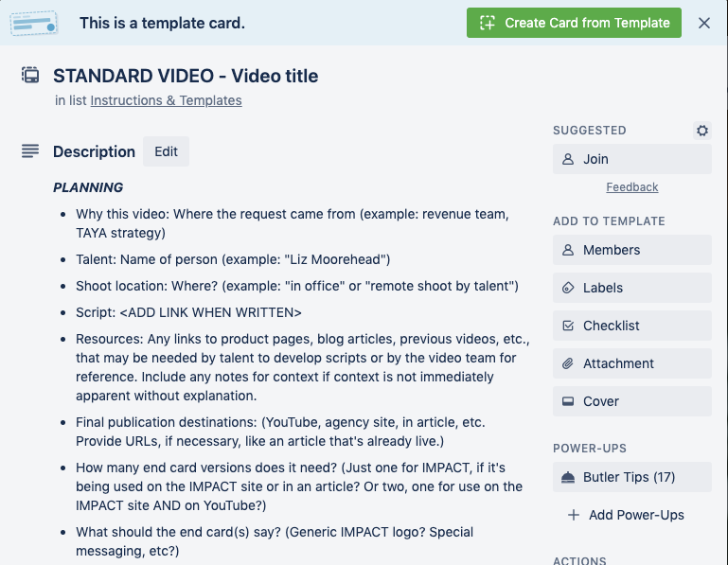728x565 pixels.
Task: Click the paperclip icon on Attachment button
Action: [x=568, y=363]
